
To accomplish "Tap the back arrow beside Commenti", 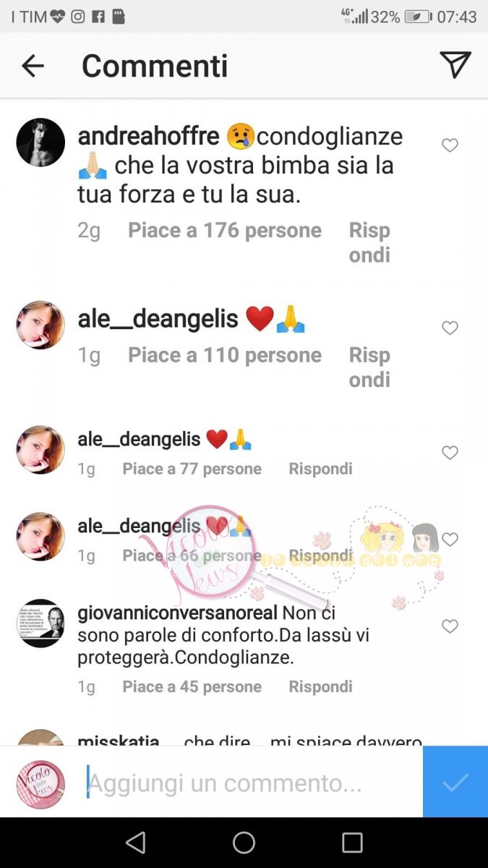I will coord(33,67).
